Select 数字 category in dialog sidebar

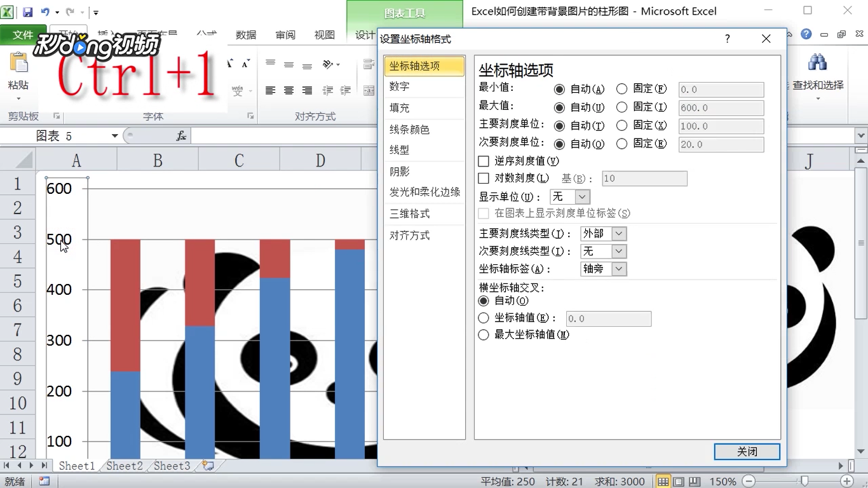pyautogui.click(x=424, y=86)
